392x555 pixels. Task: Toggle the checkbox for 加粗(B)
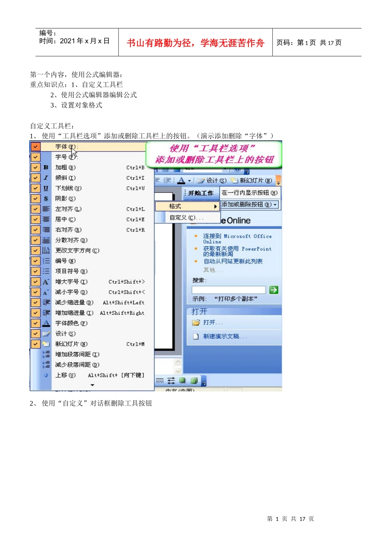(x=36, y=168)
